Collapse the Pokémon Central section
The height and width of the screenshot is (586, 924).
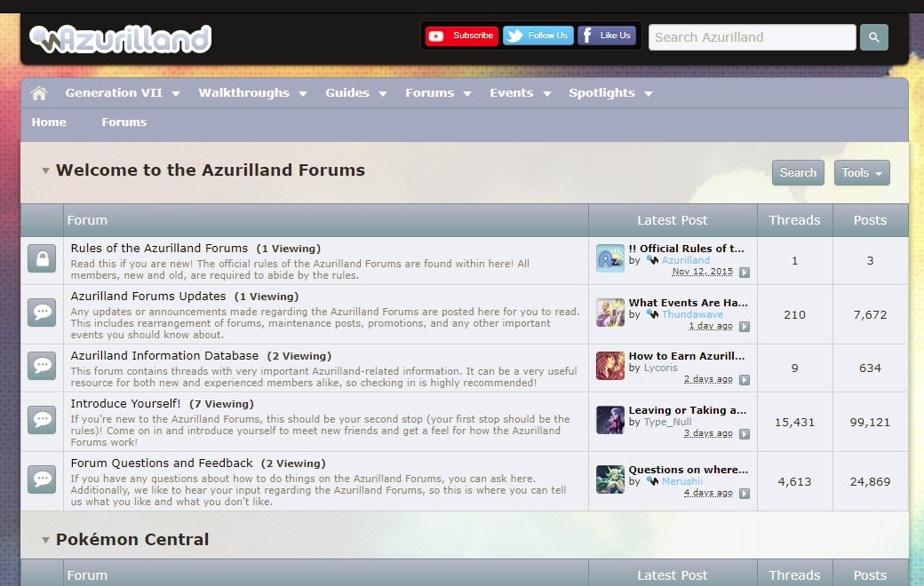pyautogui.click(x=45, y=540)
